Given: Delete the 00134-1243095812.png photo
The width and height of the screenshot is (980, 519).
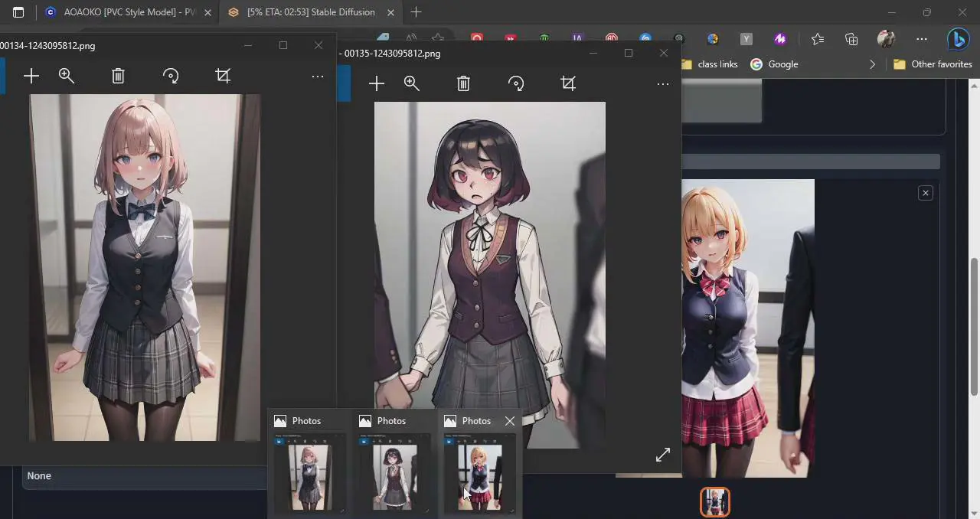Looking at the screenshot, I should coord(118,76).
